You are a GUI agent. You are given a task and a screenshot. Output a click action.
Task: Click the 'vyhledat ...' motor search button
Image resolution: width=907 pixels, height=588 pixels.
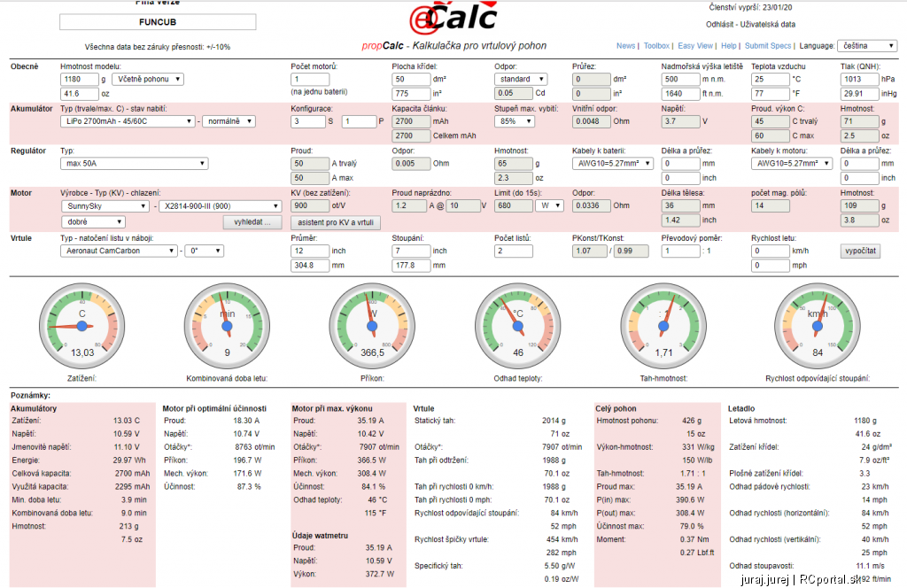point(252,222)
